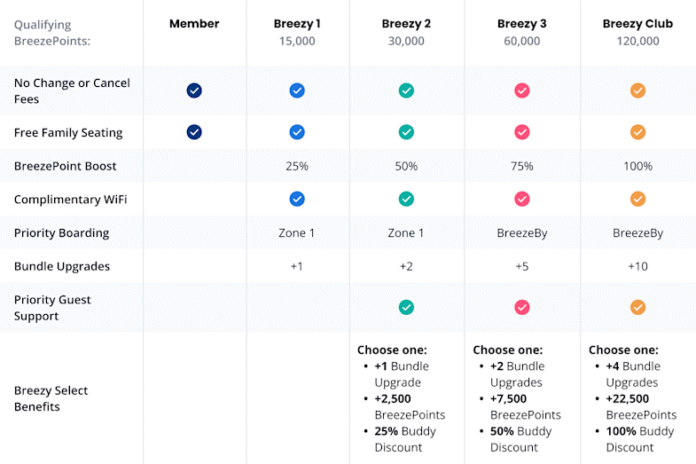696x464 pixels.
Task: Select the Member column header
Action: [x=194, y=24]
